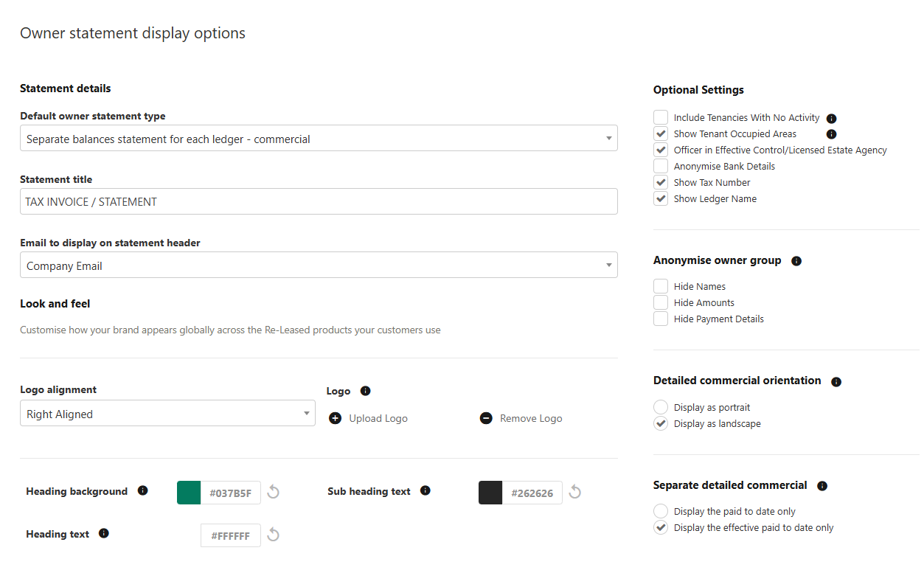Click the info icon beside Heading text

point(103,533)
